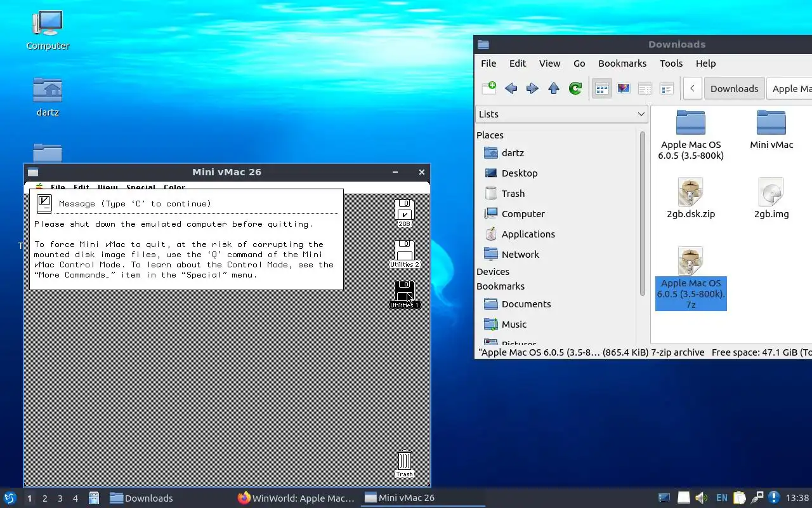812x508 pixels.
Task: Switch to WinWorld Firefox taskbar window
Action: [296, 498]
